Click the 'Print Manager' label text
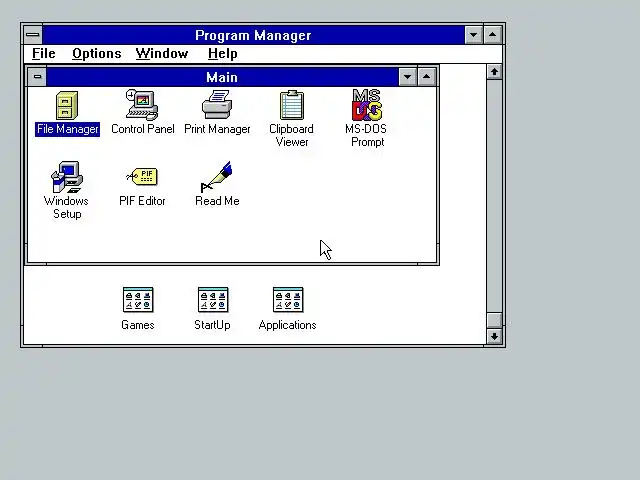 pos(217,129)
